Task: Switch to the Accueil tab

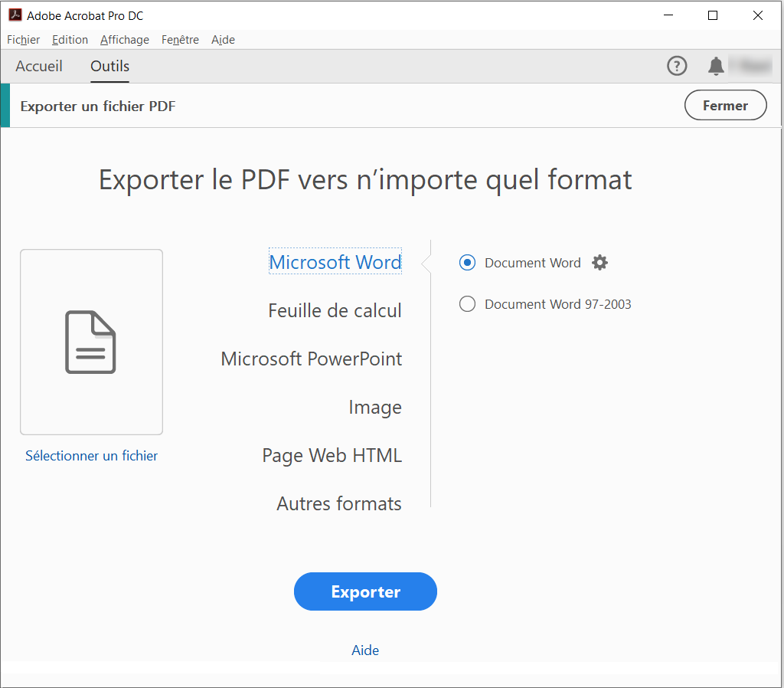Action: pos(39,66)
